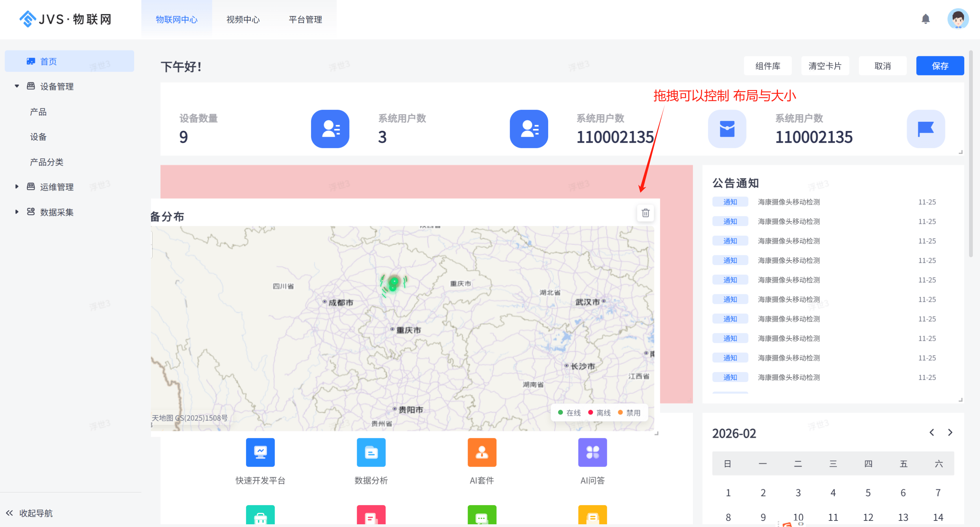This screenshot has width=980, height=527.
Task: Collapse the 设备管理 sidebar group
Action: coord(17,86)
